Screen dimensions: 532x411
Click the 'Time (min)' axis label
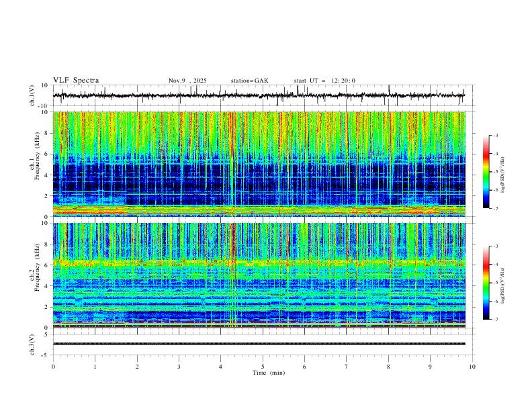(269, 373)
